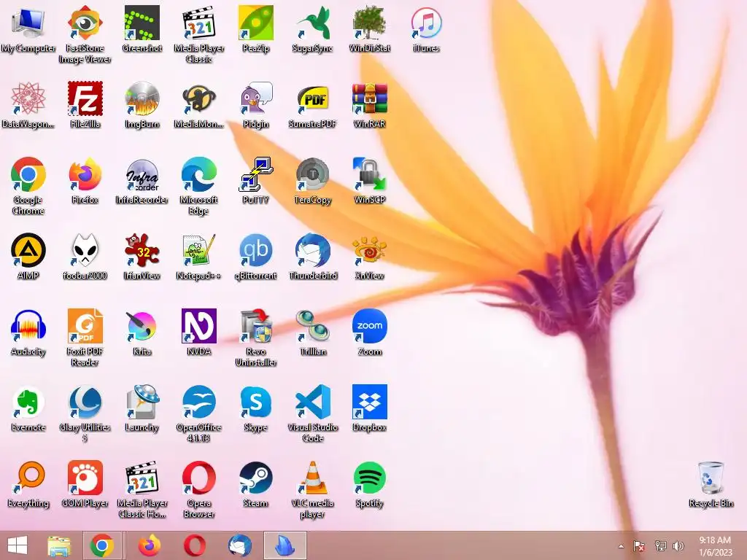Screen dimensions: 747x560
Task: Click the Glary Utilities 5 shortcut
Action: [x=85, y=402]
